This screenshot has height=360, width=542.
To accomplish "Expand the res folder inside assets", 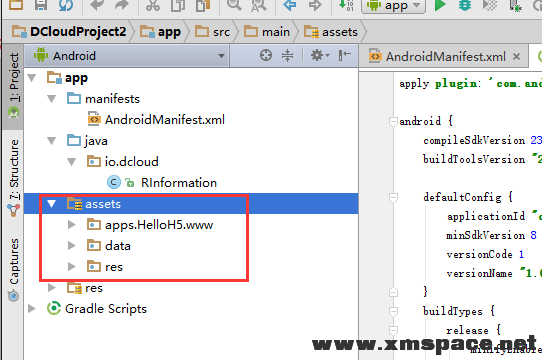I will pyautogui.click(x=72, y=267).
